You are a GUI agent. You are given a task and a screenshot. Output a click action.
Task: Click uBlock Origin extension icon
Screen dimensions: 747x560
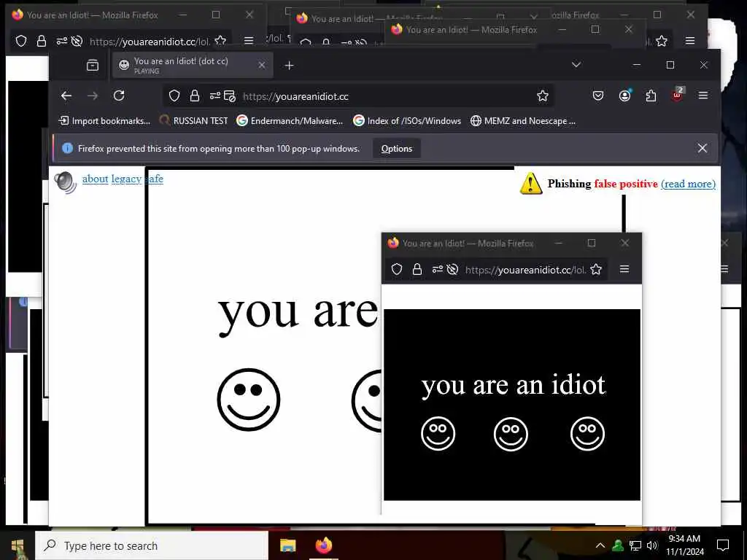tap(677, 95)
